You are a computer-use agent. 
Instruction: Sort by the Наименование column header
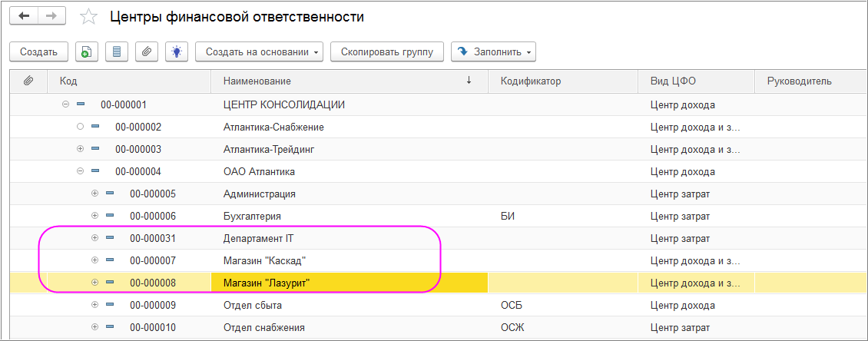click(346, 81)
